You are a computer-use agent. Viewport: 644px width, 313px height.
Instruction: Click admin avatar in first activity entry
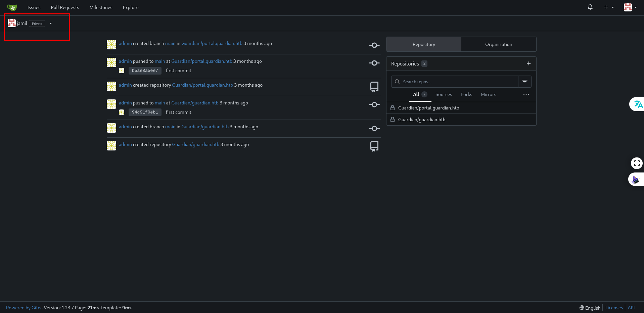click(x=111, y=45)
